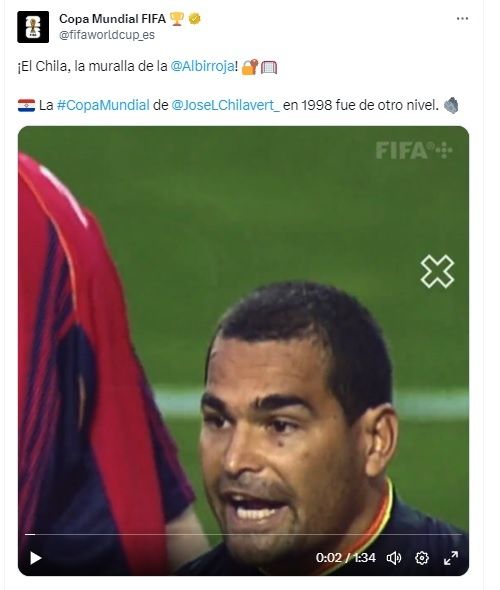
Task: Click the gold verified badge
Action: click(x=195, y=18)
